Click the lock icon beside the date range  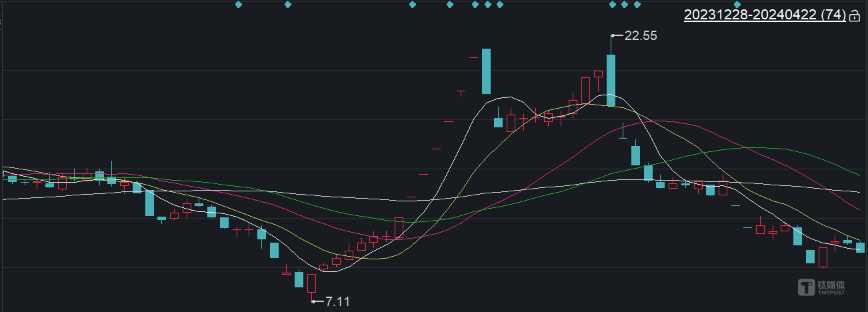[855, 15]
